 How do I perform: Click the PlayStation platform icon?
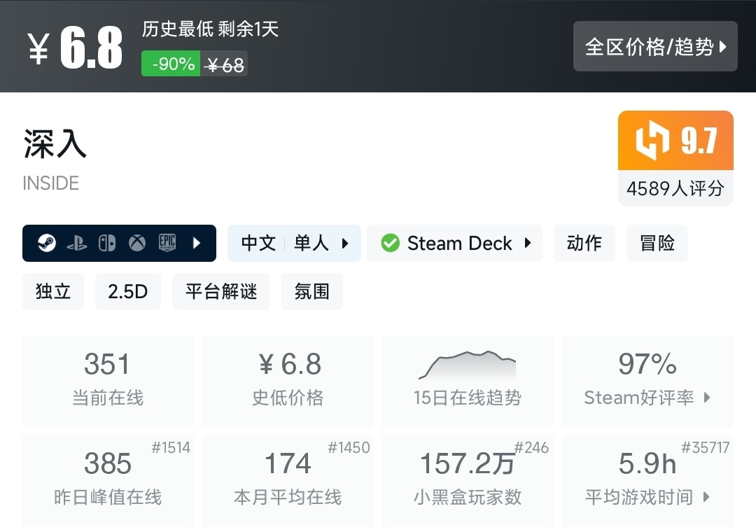click(x=77, y=244)
